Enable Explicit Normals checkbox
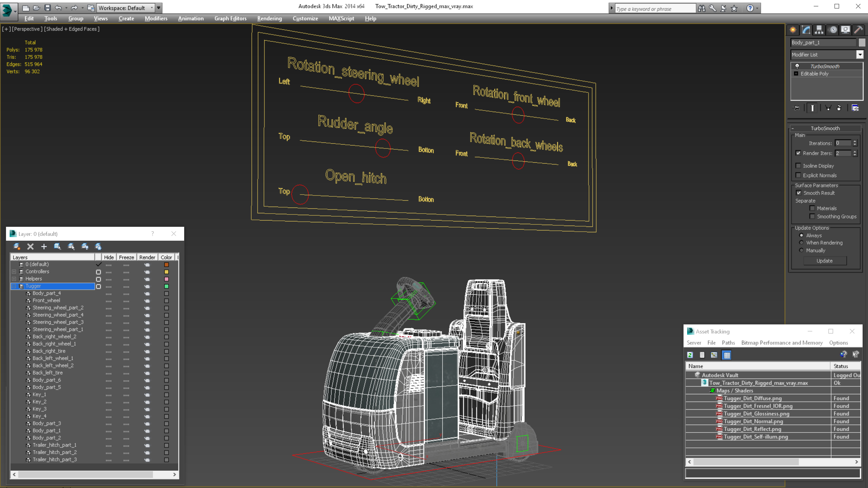The width and height of the screenshot is (868, 488). [798, 175]
